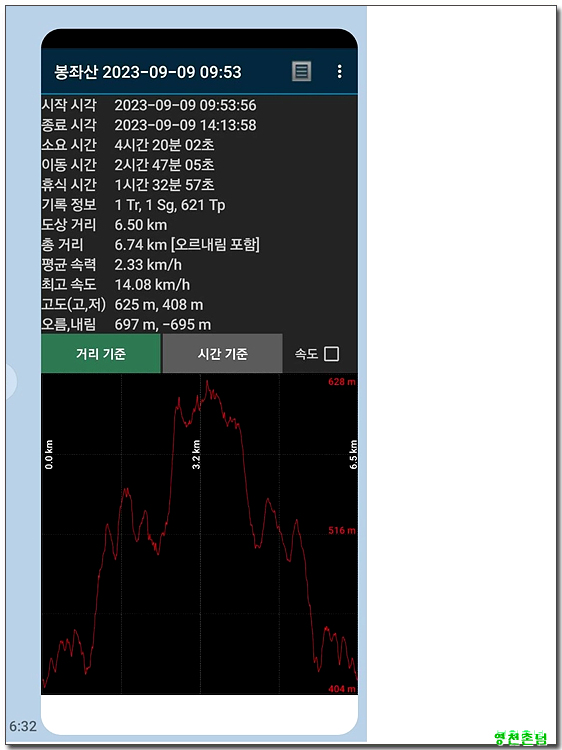Click the average speed 2.33 km/h
The height and width of the screenshot is (750, 562).
(x=148, y=265)
